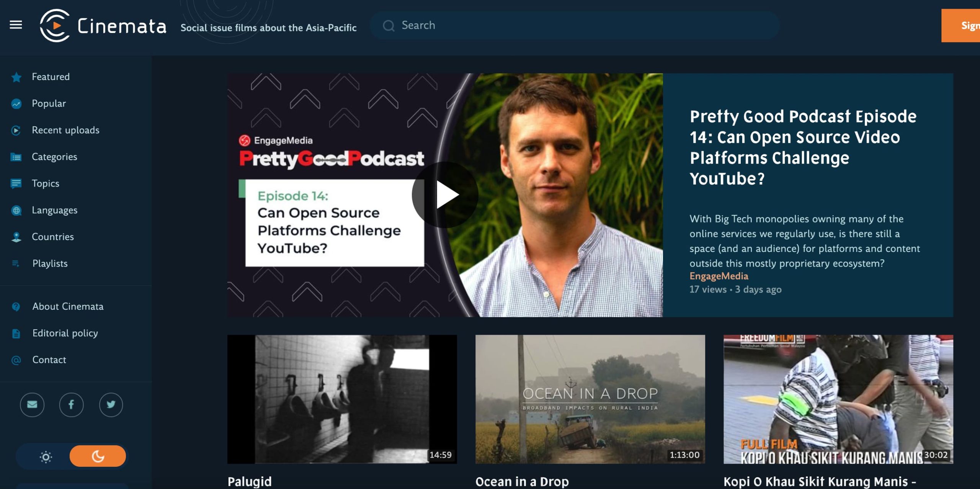This screenshot has height=489, width=980.
Task: Open Recent uploads from sidebar icon
Action: coord(16,129)
